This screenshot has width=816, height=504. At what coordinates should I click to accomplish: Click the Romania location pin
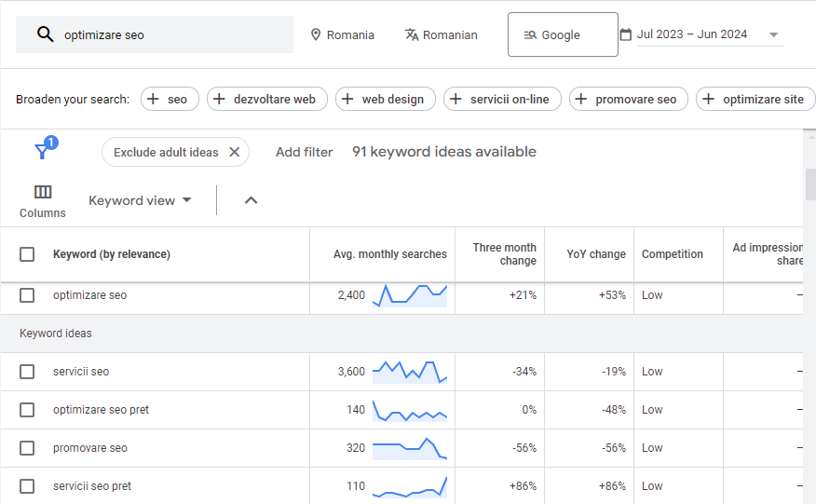tap(317, 34)
